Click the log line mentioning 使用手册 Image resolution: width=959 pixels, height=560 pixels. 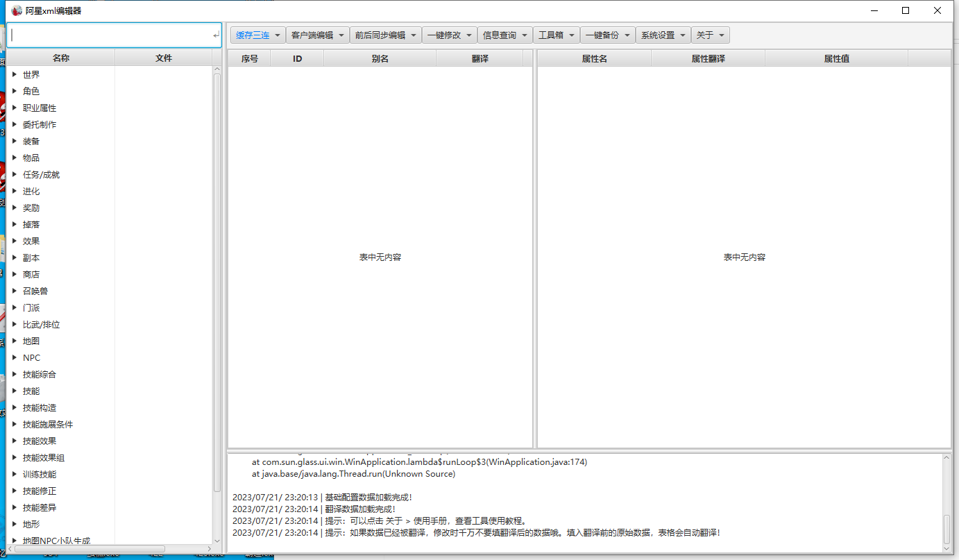click(380, 520)
